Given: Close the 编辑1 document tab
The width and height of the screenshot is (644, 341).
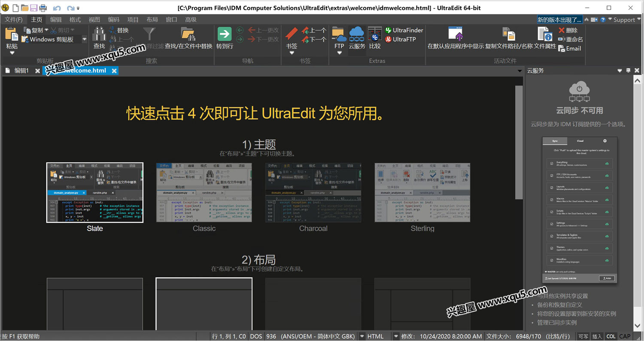Looking at the screenshot, I should coord(37,71).
